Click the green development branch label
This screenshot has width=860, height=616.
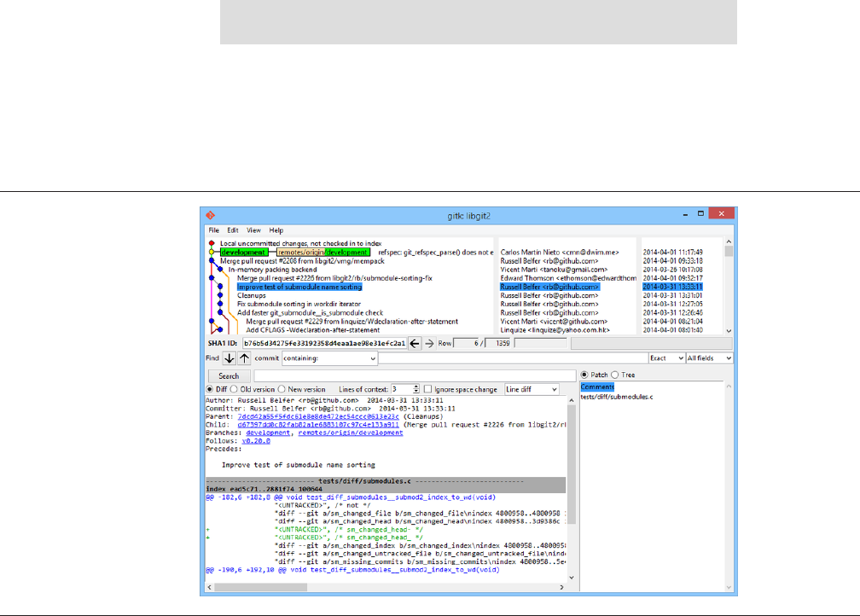[x=243, y=253]
